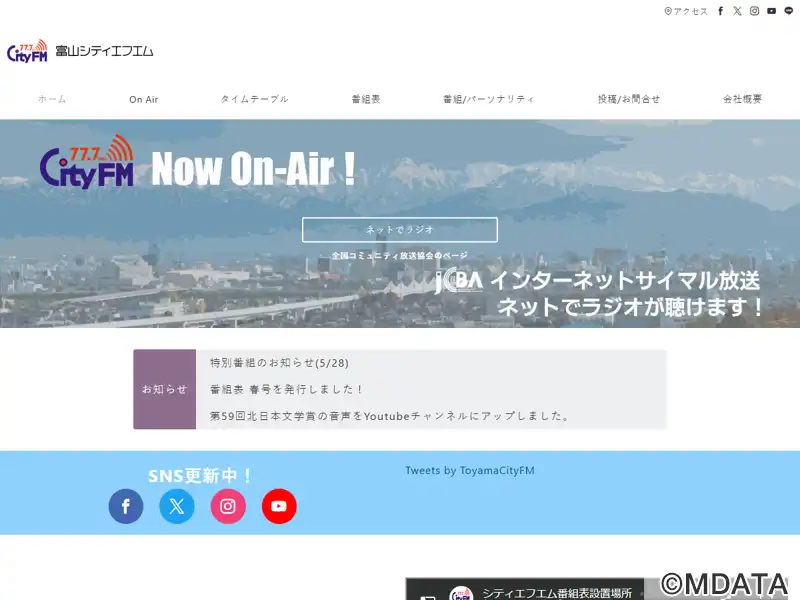
Task: Open the Facebook icon in top header
Action: (x=720, y=11)
